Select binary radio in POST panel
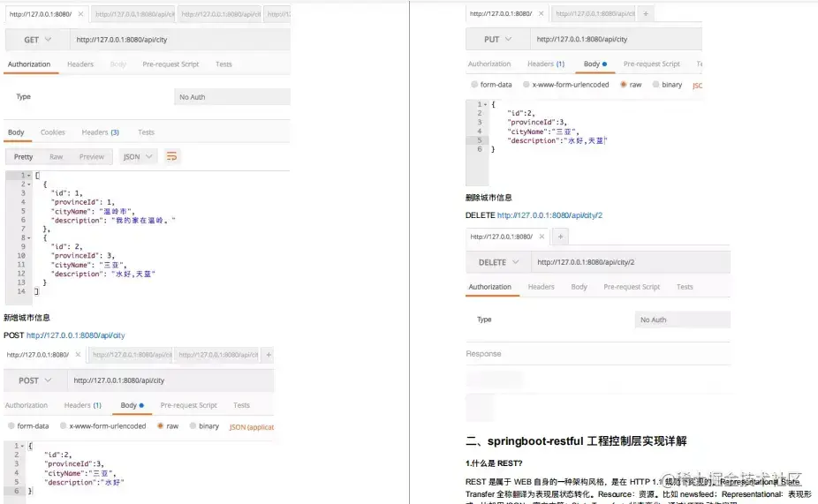 pyautogui.click(x=193, y=425)
